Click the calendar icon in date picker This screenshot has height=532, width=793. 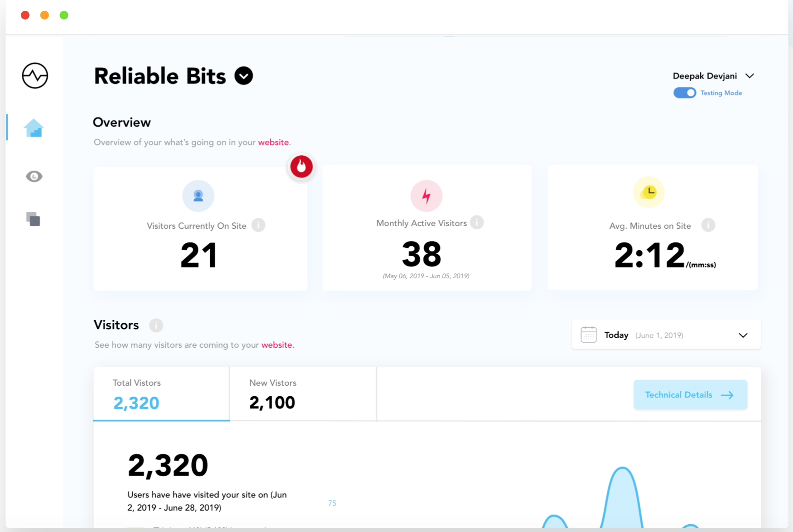point(589,335)
